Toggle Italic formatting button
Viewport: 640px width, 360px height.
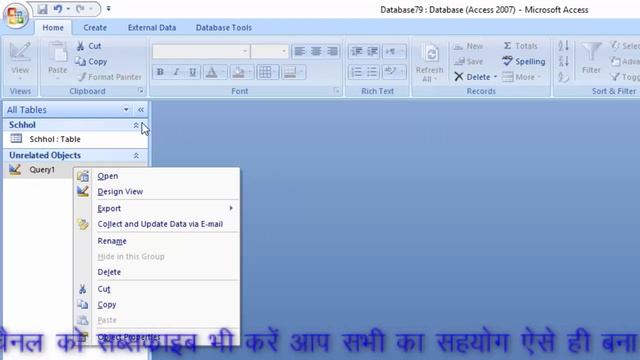pos(176,72)
